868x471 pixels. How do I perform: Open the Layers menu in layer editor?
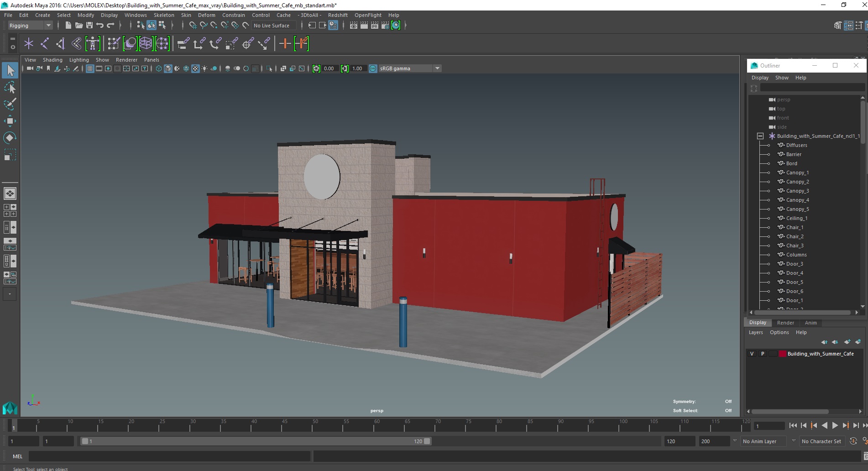756,332
